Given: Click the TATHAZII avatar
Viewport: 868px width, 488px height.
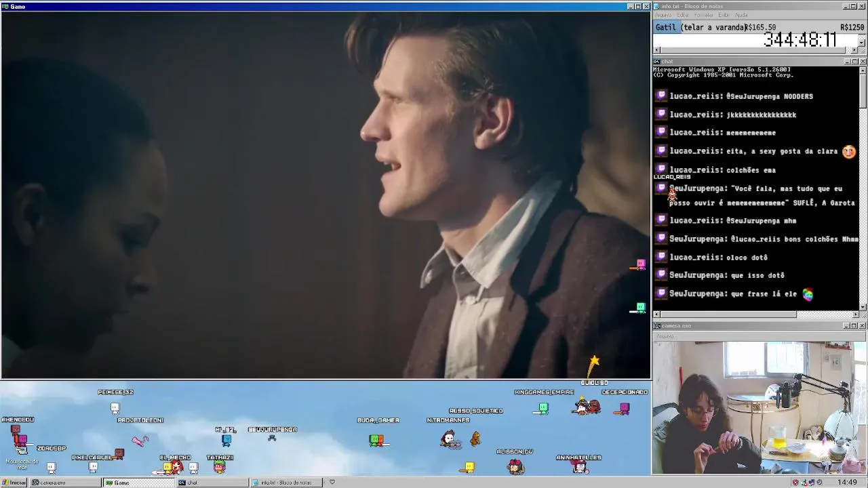Looking at the screenshot, I should point(219,466).
